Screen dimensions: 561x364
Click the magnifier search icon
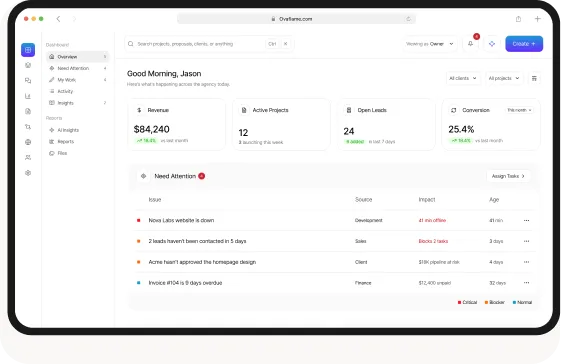[131, 44]
